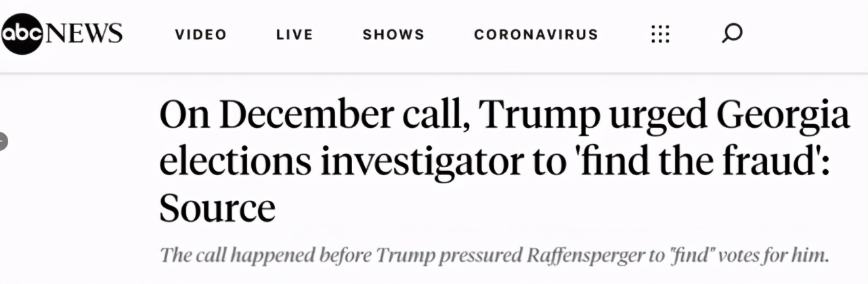Open the SHOWS navigation item

393,34
